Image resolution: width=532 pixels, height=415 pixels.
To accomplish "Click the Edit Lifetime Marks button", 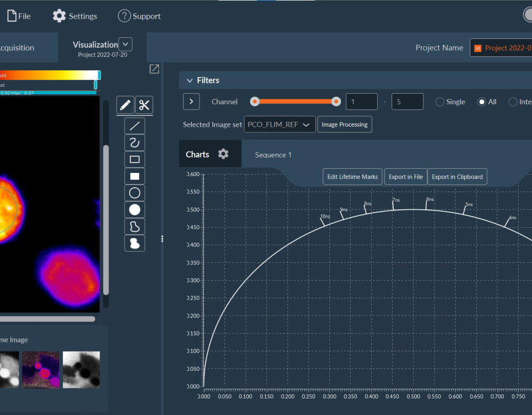I will (x=352, y=177).
